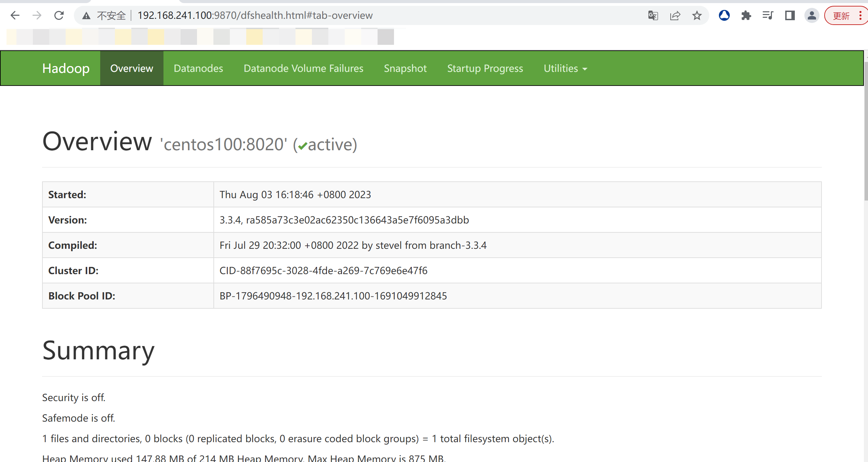
Task: Click the green active checkmark
Action: tap(302, 146)
